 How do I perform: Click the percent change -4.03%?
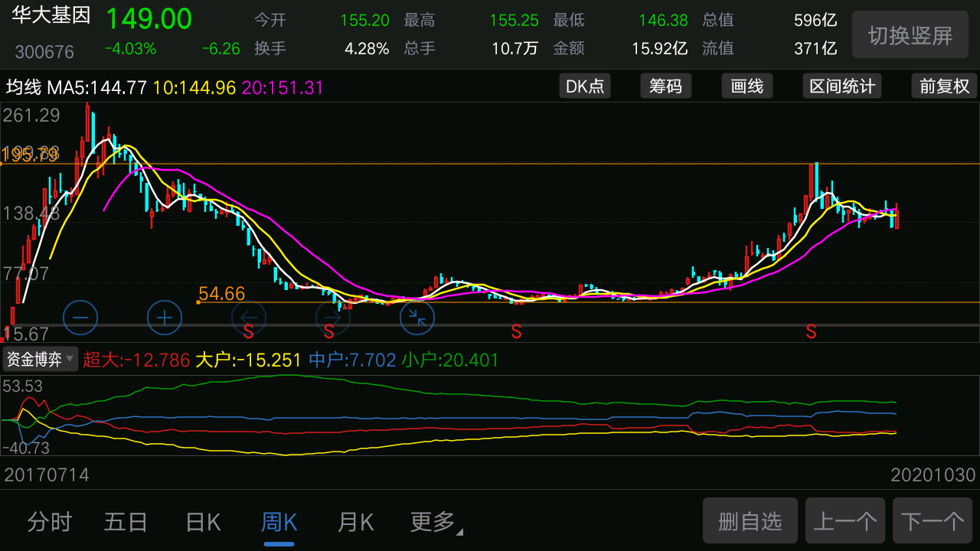pos(131,49)
